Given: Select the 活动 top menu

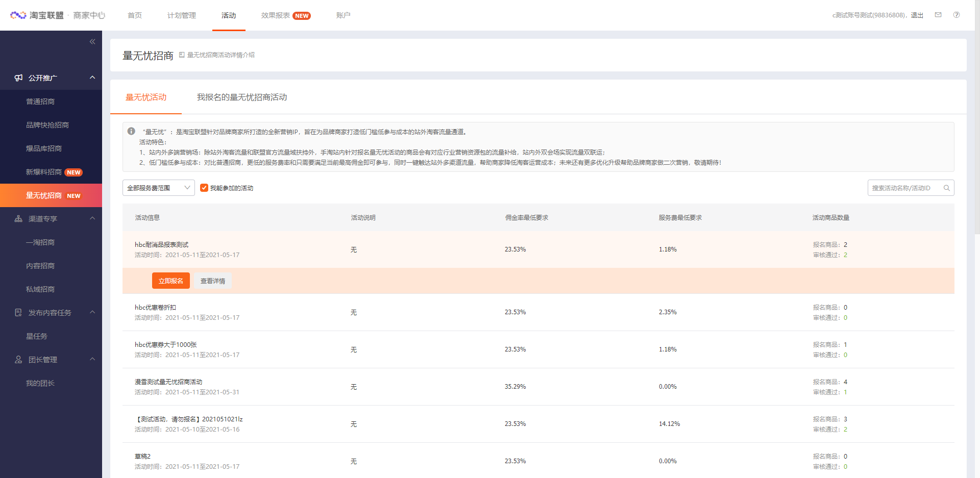Looking at the screenshot, I should (x=229, y=15).
